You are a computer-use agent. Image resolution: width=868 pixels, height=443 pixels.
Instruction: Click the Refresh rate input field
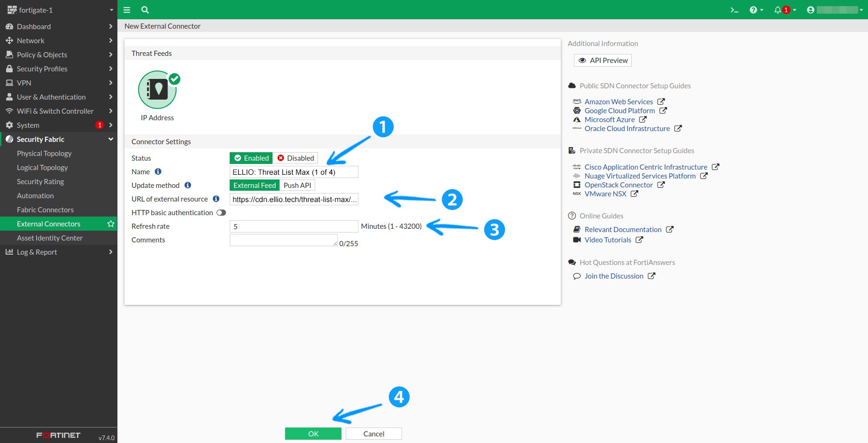pyautogui.click(x=294, y=226)
